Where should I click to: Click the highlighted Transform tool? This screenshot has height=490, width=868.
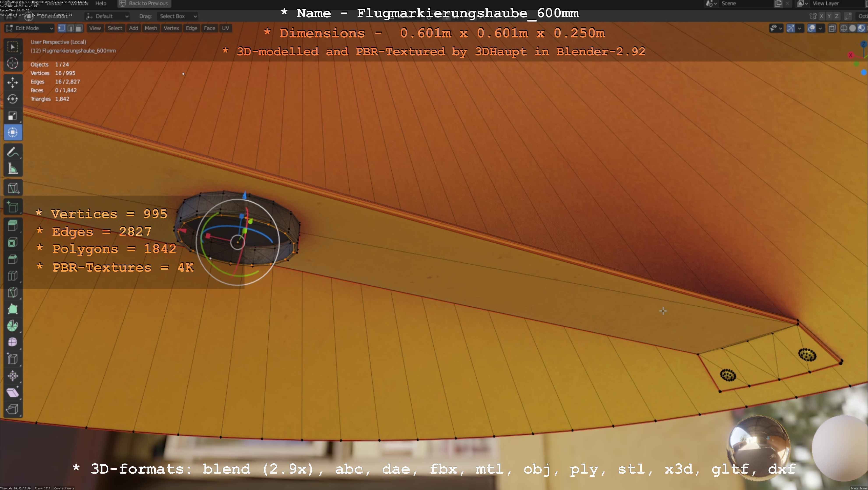click(x=13, y=132)
